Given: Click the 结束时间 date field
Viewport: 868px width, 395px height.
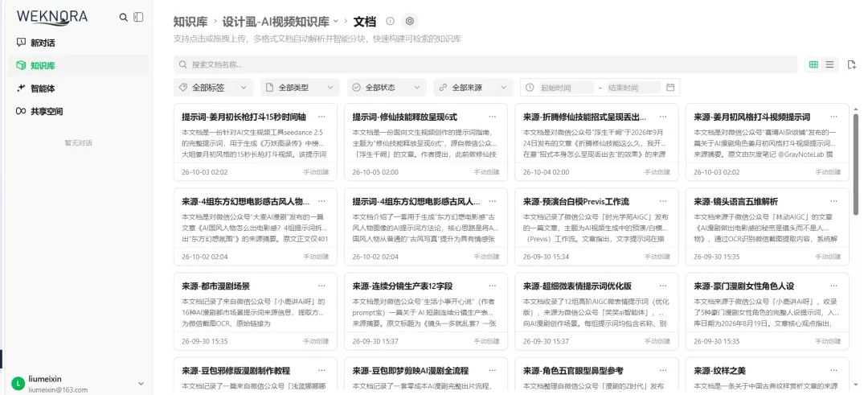Looking at the screenshot, I should (634, 88).
